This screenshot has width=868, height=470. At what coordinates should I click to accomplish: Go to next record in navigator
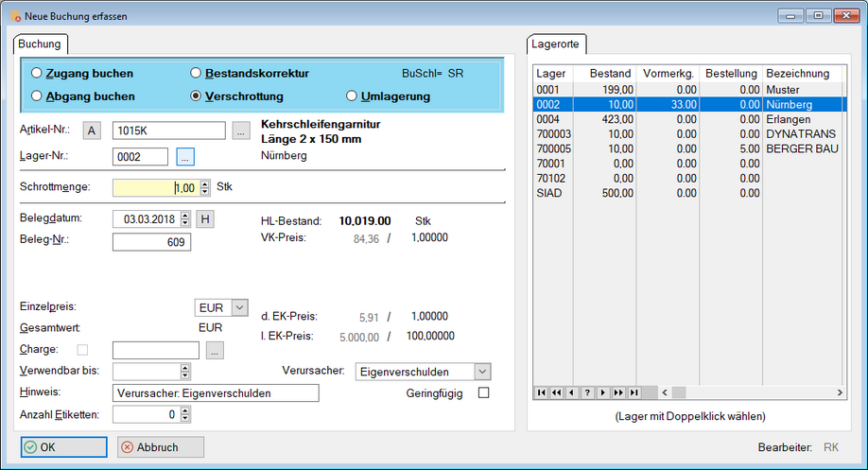pos(602,392)
